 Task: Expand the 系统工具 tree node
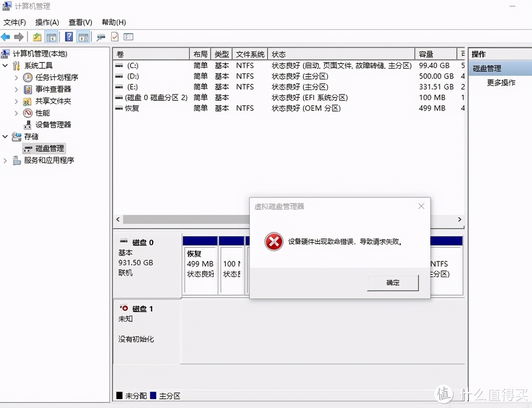(x=5, y=65)
